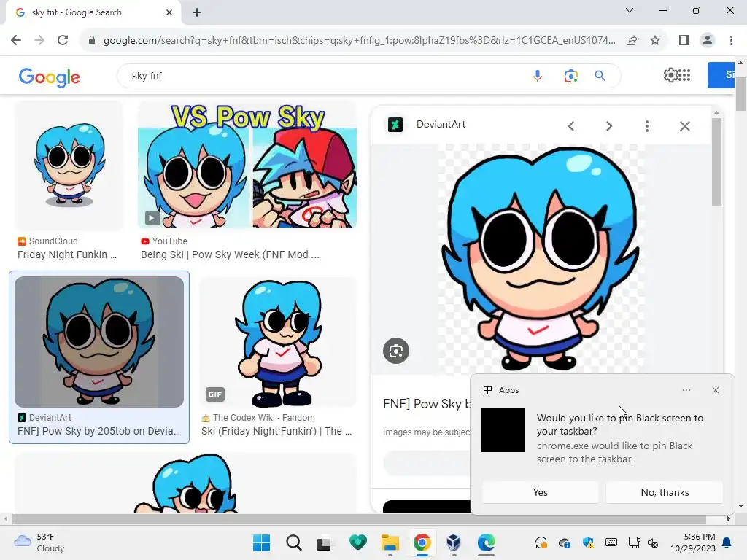Share this page from the address bar
Viewport: 747px width, 560px height.
pos(632,41)
